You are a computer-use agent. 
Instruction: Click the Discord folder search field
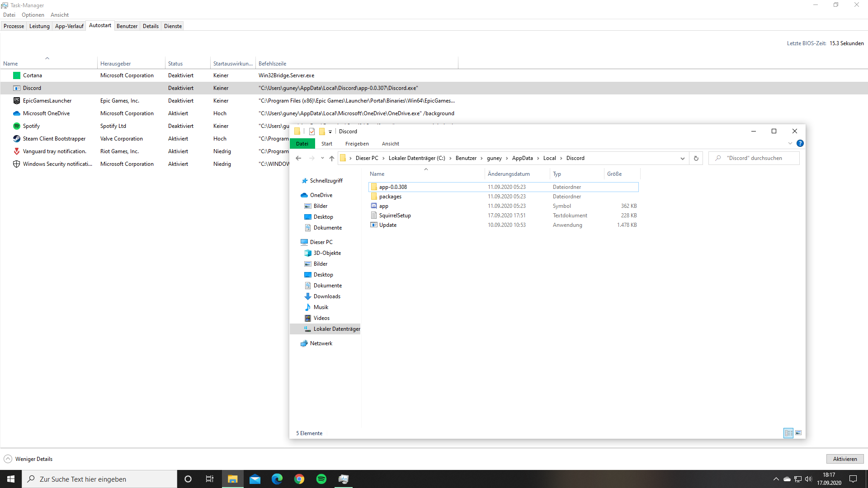click(x=754, y=158)
